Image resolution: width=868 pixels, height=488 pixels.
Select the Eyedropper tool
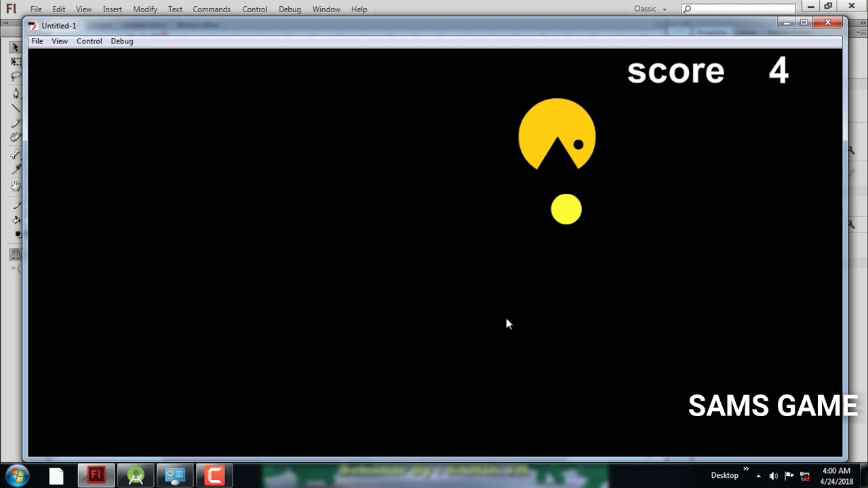pyautogui.click(x=15, y=169)
